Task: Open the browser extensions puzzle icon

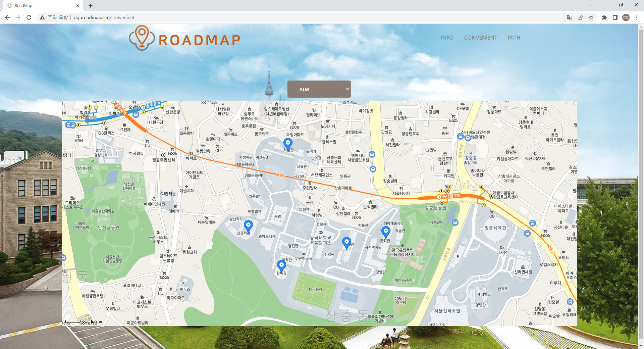Action: click(x=604, y=17)
